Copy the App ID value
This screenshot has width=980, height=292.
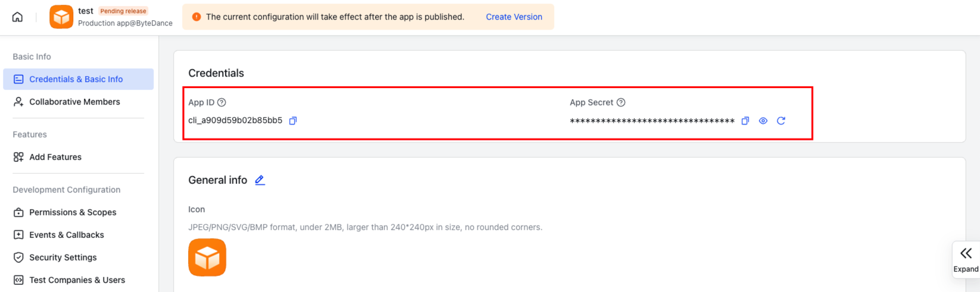(x=293, y=121)
